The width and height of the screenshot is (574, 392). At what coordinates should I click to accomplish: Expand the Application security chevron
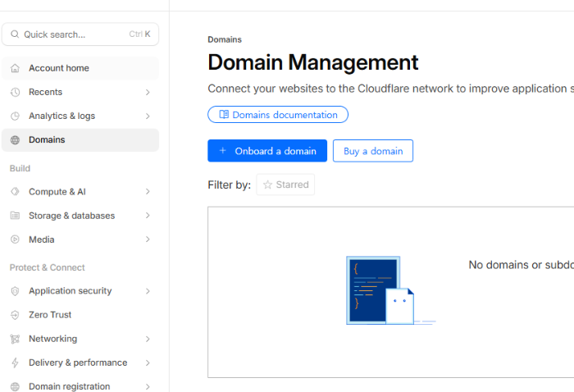coord(148,291)
